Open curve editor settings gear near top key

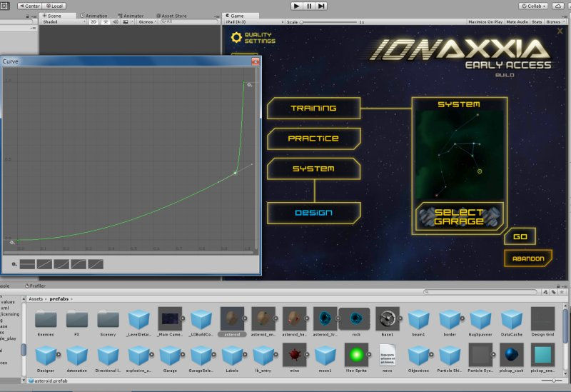coord(249,84)
